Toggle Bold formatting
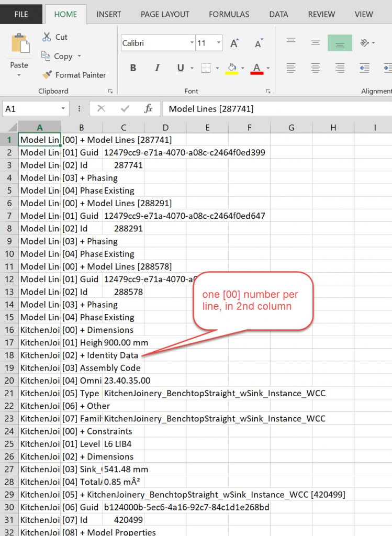This screenshot has width=392, height=536. click(133, 68)
